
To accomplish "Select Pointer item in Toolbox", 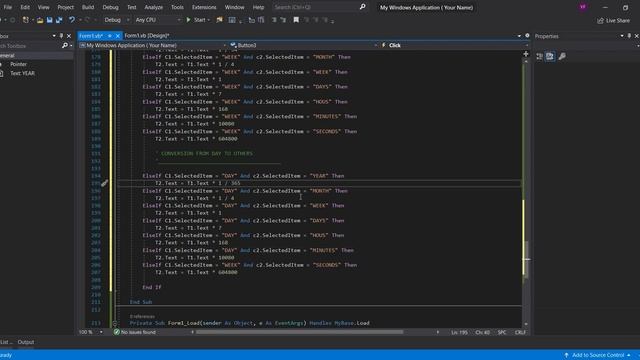I will point(18,64).
